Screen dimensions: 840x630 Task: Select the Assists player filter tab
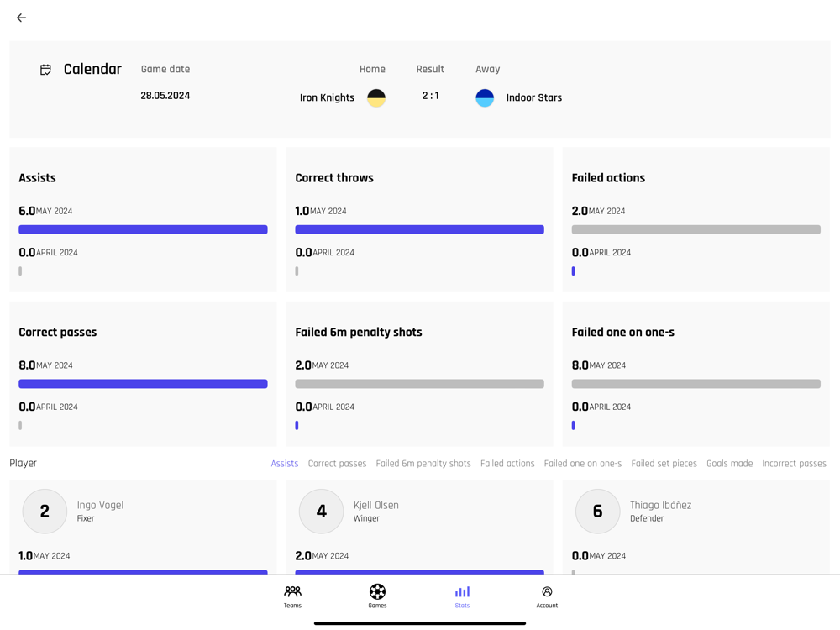[x=285, y=464]
